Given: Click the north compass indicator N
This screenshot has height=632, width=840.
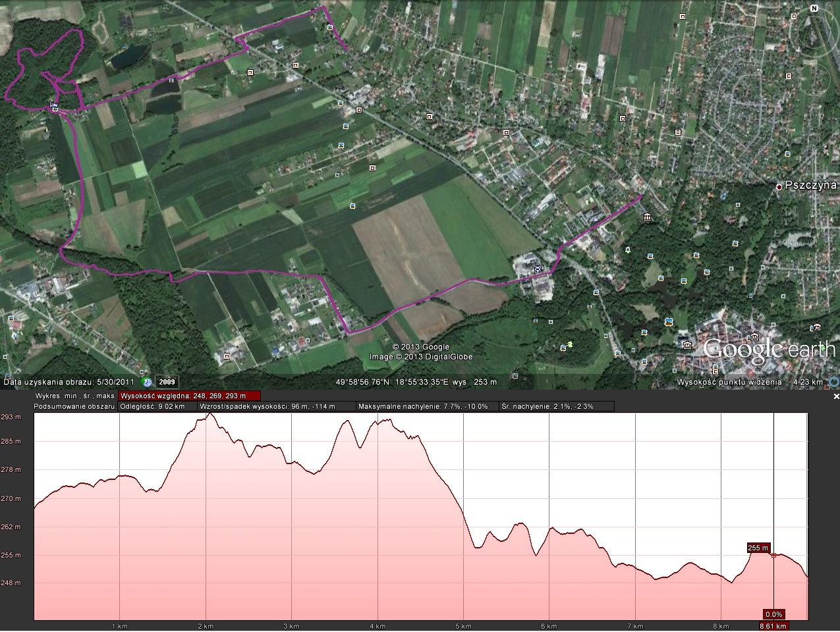Looking at the screenshot, I should tap(814, 9).
